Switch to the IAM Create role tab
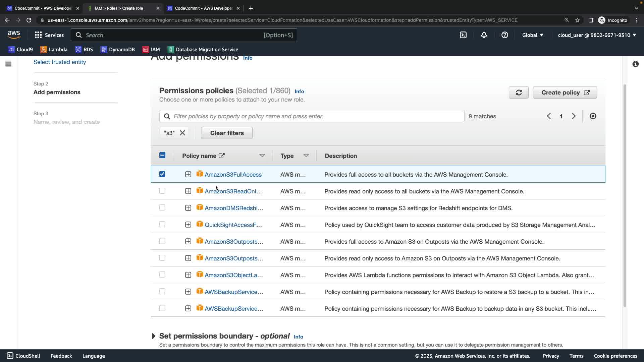The height and width of the screenshot is (362, 644). (119, 8)
